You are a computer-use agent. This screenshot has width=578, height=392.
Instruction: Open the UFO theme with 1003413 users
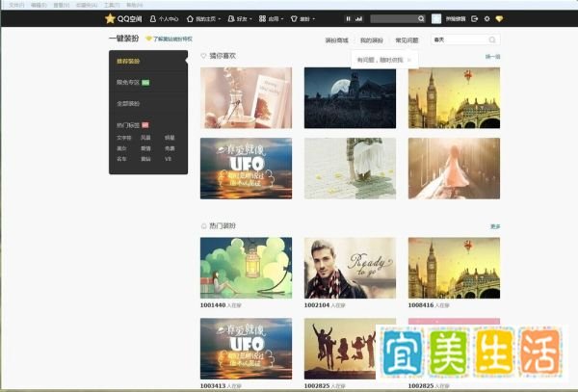coord(246,349)
